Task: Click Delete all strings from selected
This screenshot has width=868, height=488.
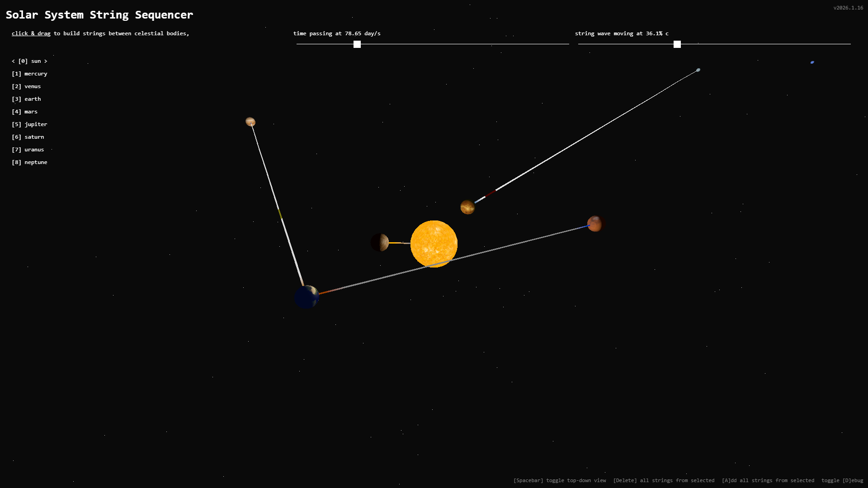Action: coord(664,480)
